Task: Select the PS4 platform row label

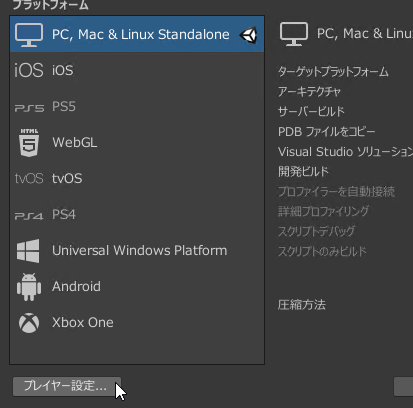Action: click(64, 214)
